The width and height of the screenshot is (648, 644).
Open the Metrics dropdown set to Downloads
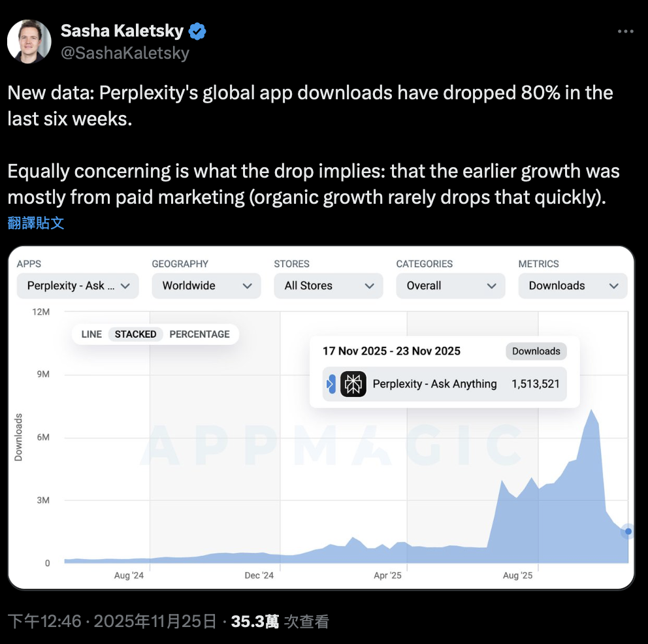click(x=572, y=285)
